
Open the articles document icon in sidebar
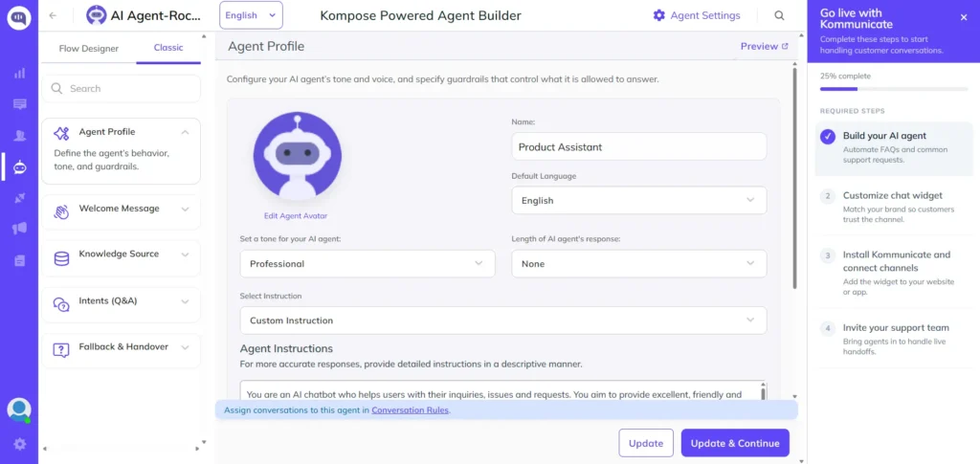[x=19, y=260]
